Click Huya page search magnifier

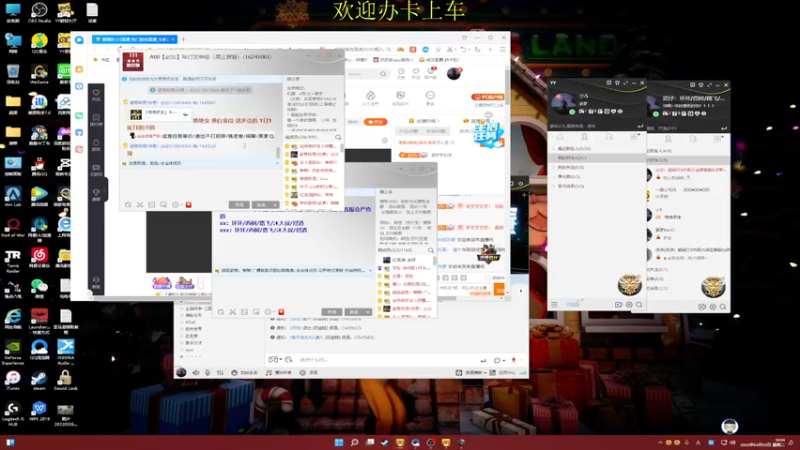383,74
